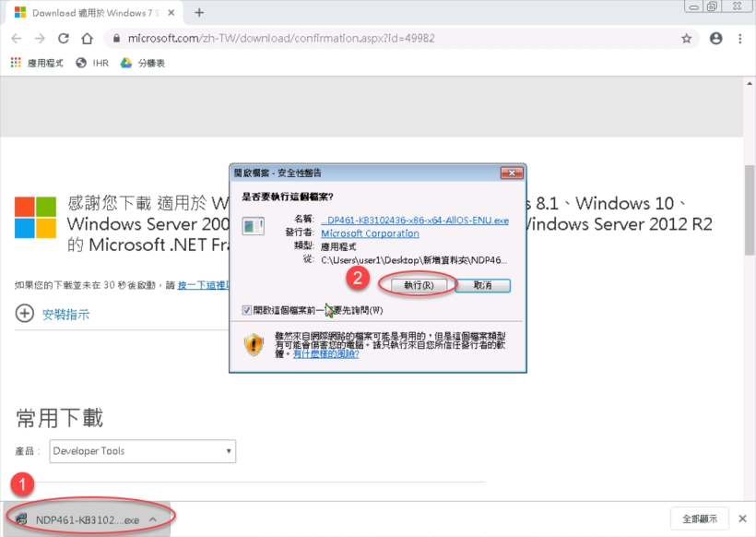Toggle 開啟這個檔案前一定要先詢問 checkbox

(x=247, y=310)
